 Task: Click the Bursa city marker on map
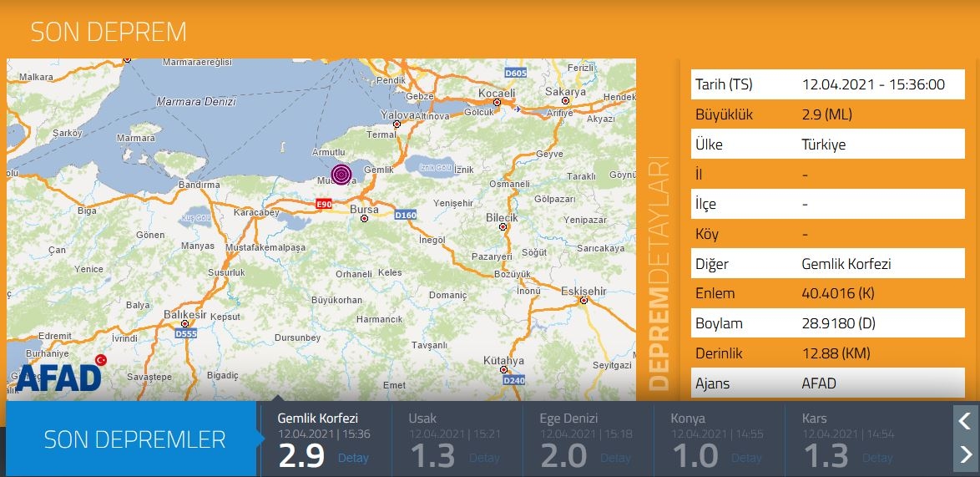(x=365, y=219)
